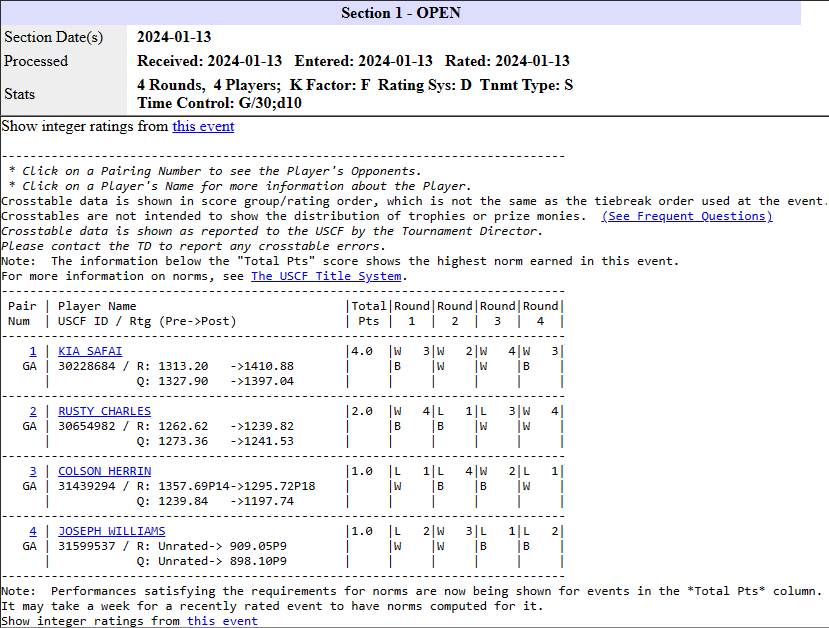Click the Processed row label
Viewport: 829px width, 628px height.
pos(36,61)
